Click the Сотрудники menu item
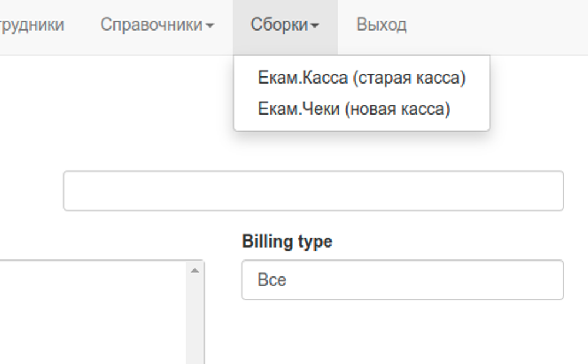 coord(32,24)
